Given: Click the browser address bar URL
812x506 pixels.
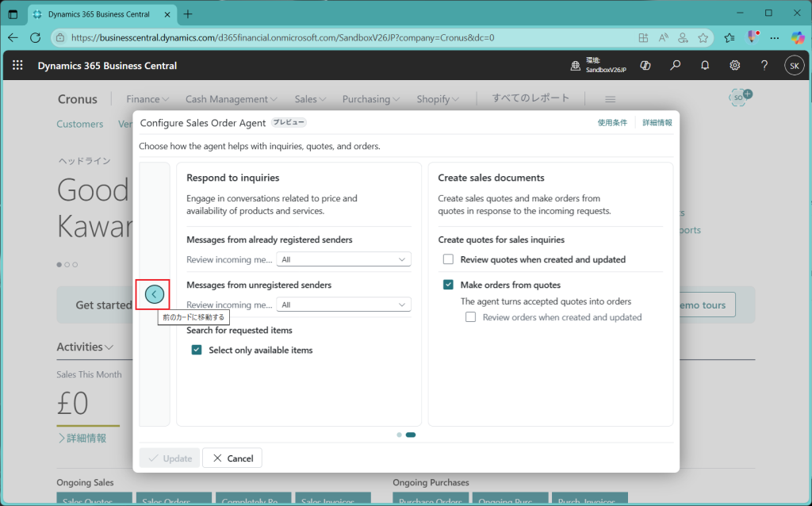Looking at the screenshot, I should pos(283,38).
